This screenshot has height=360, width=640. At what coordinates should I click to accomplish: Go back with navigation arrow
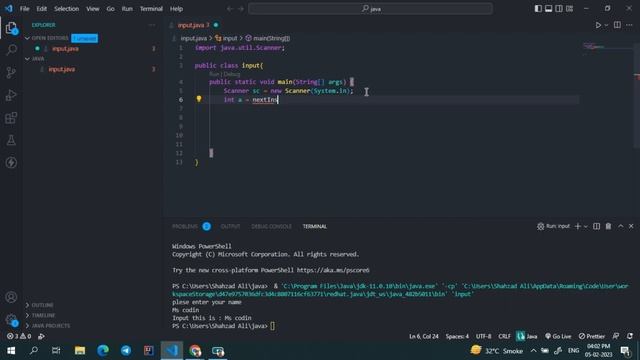[x=230, y=9]
